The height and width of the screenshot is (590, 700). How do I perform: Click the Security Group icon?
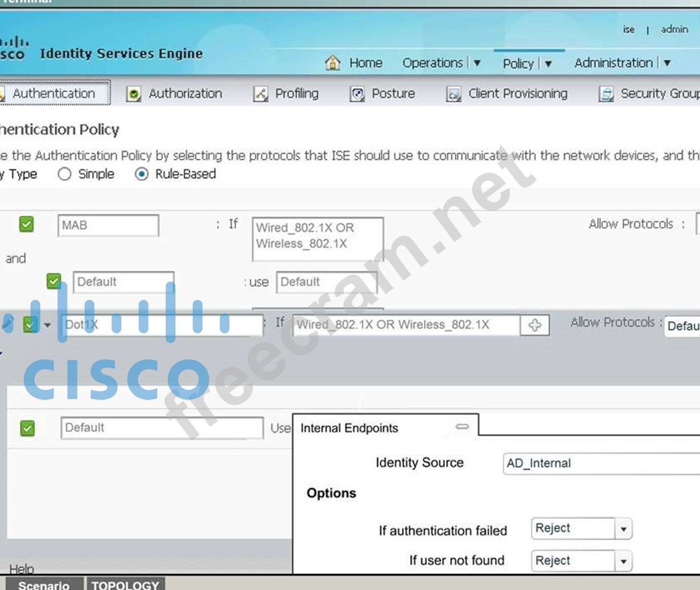pos(606,94)
